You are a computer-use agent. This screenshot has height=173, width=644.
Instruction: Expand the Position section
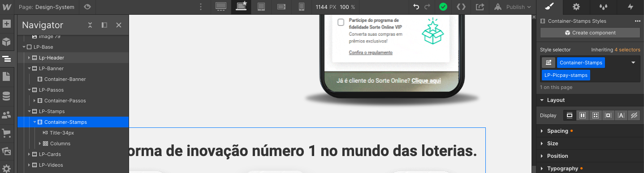click(x=590, y=156)
